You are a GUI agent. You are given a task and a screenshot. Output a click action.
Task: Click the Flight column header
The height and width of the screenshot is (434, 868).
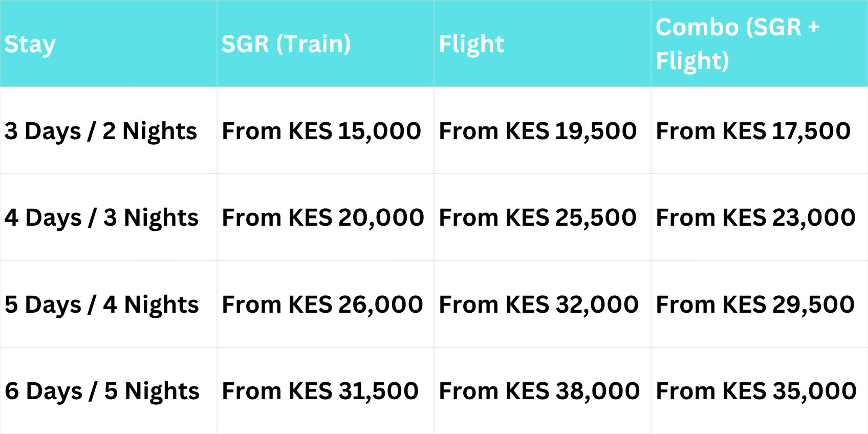click(x=471, y=44)
